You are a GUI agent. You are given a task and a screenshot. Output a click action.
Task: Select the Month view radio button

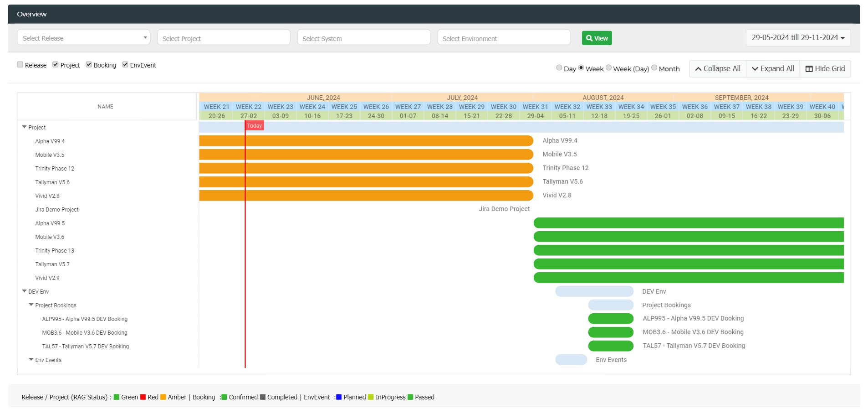pyautogui.click(x=654, y=68)
